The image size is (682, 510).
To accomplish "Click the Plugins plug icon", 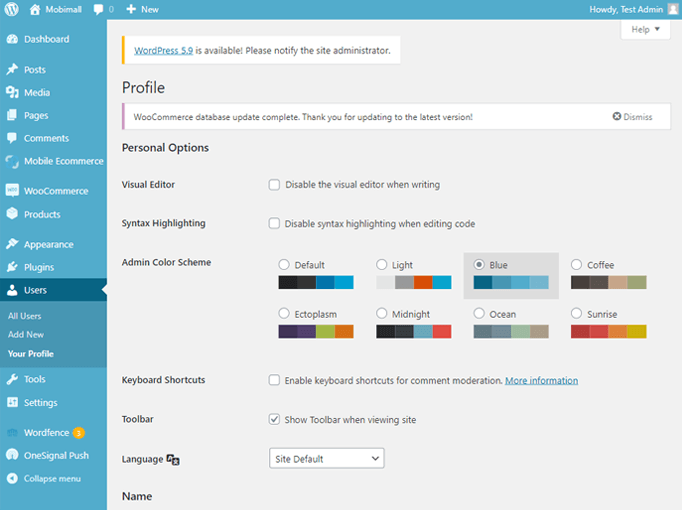I will pyautogui.click(x=12, y=267).
